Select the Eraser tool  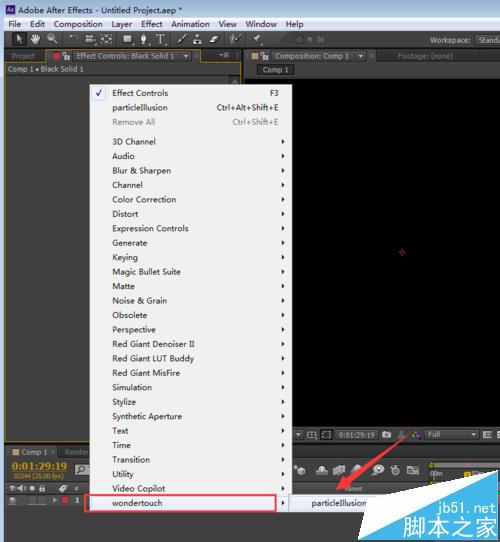[214, 39]
